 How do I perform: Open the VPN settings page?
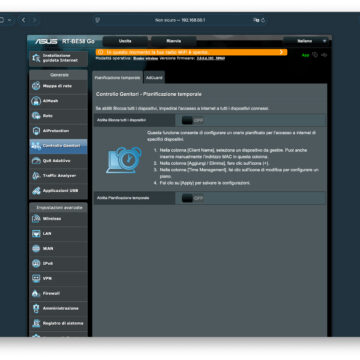(59, 278)
